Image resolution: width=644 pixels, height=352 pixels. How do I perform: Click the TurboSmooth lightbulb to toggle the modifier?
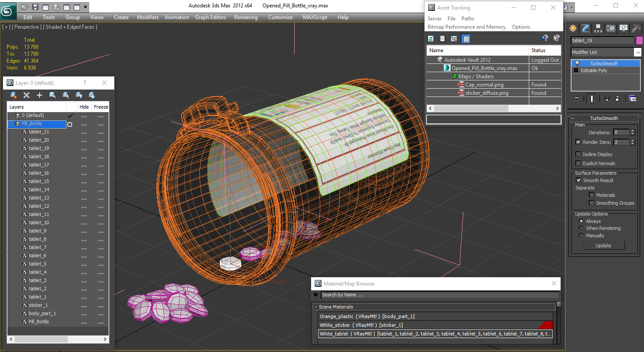(577, 63)
